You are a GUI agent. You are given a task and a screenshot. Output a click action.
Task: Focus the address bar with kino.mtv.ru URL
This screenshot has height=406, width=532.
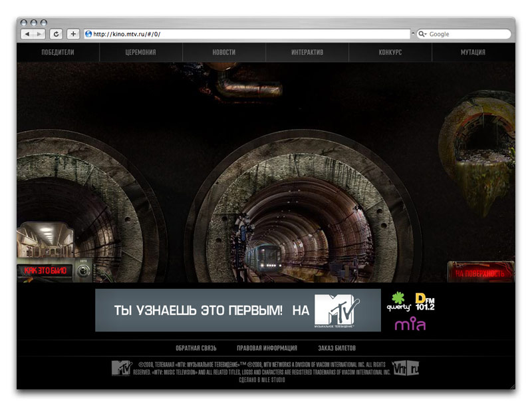(247, 34)
